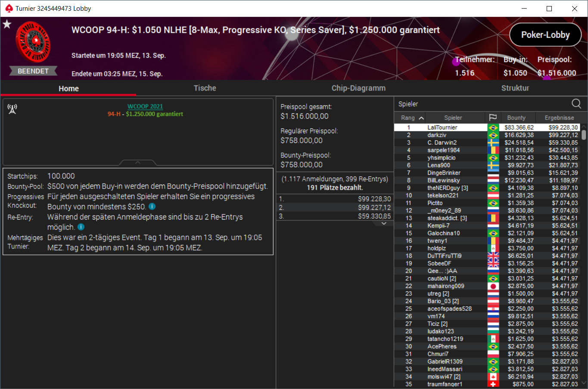
Task: Click the player list scrollbar thumb
Action: click(584, 135)
